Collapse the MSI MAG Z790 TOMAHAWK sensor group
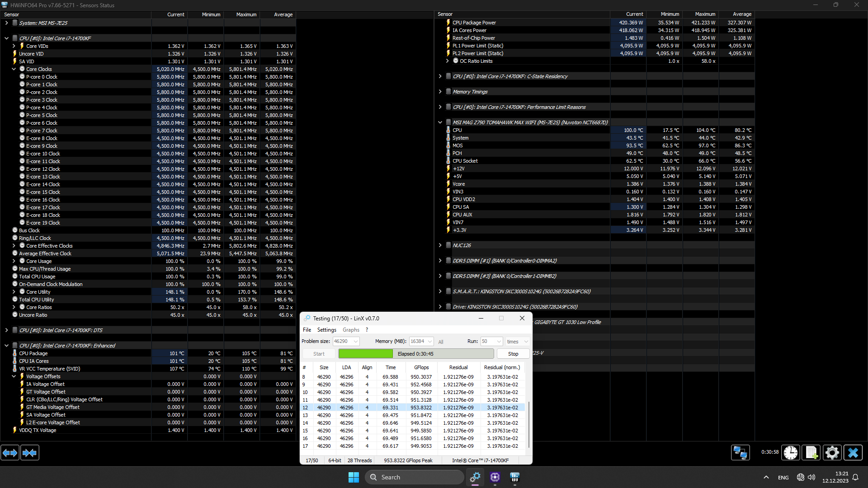The height and width of the screenshot is (488, 868). pyautogui.click(x=440, y=122)
